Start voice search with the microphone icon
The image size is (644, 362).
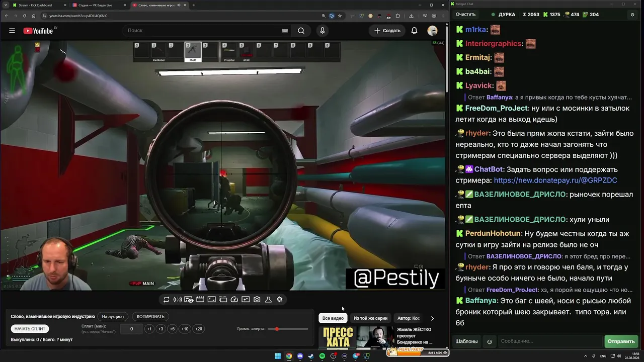point(323,31)
